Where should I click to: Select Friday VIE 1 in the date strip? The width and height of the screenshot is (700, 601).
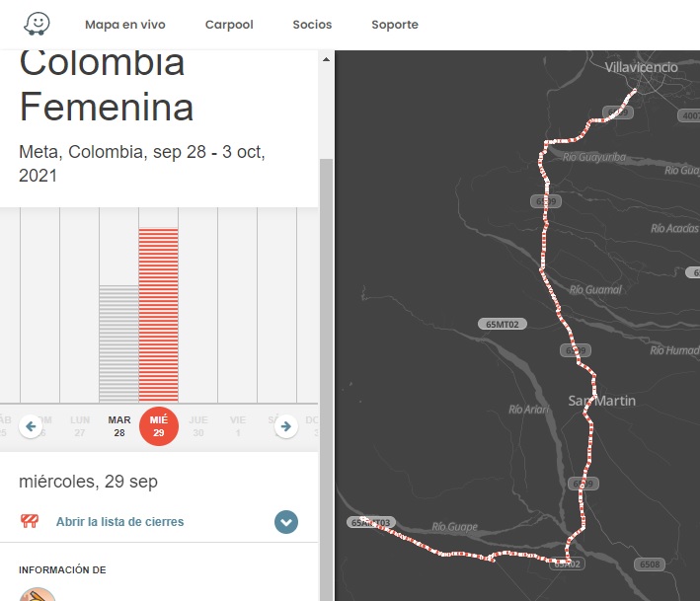tap(238, 426)
